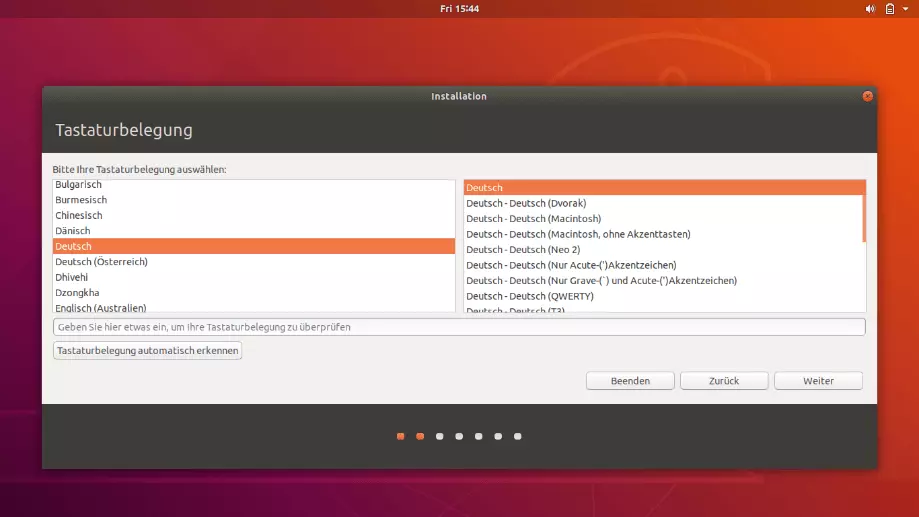Image resolution: width=919 pixels, height=517 pixels.
Task: Select Deutsch in the left language list
Action: tap(254, 246)
